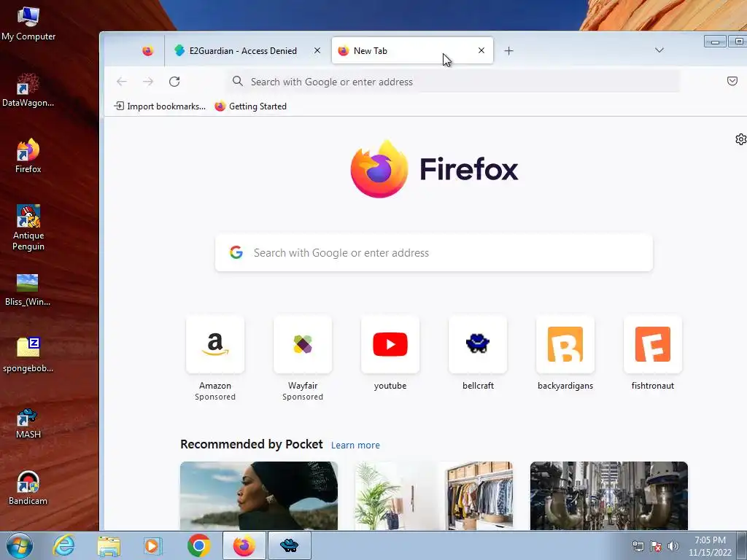This screenshot has height=560, width=747.
Task: Open Pocket story showing closet with clothes
Action: coord(434,496)
